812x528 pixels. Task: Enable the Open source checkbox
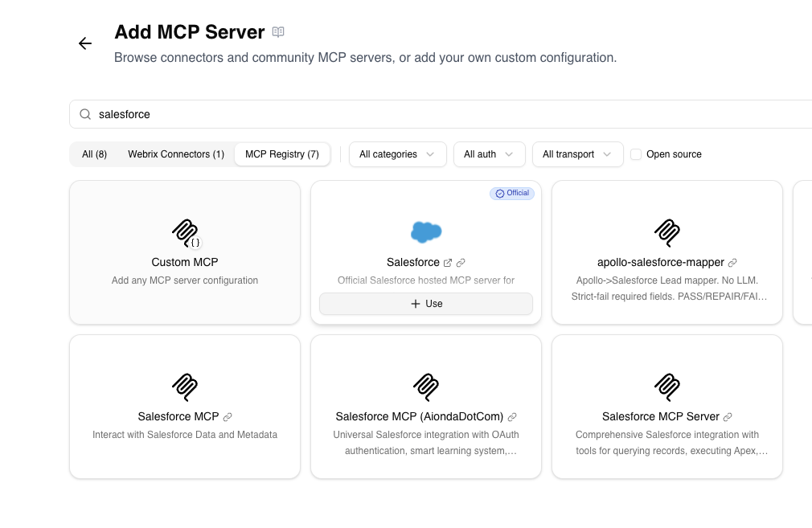point(636,154)
